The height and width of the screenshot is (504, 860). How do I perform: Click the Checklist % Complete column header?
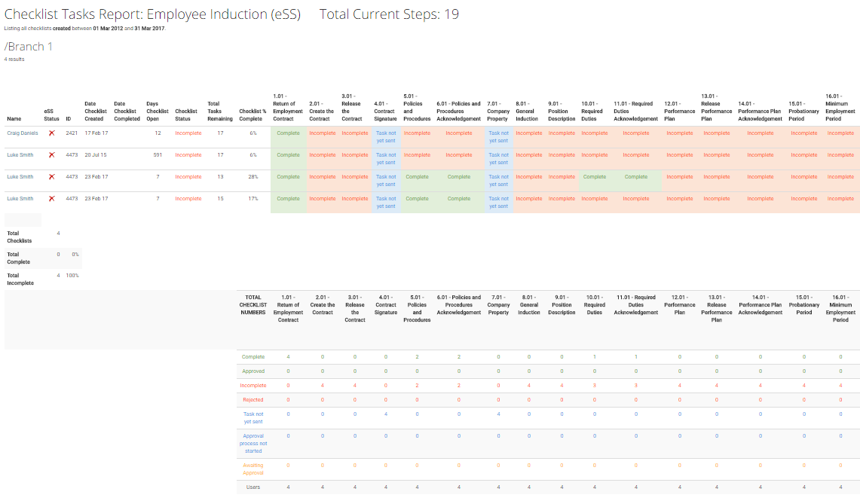click(x=252, y=115)
